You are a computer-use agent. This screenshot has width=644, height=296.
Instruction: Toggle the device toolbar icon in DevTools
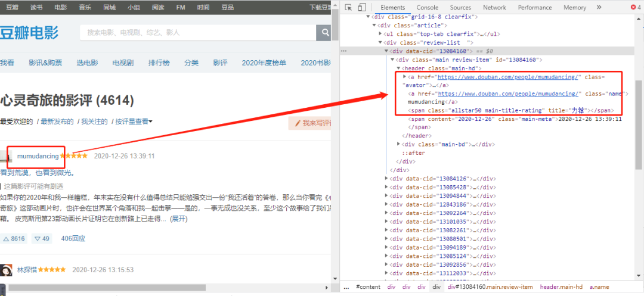coord(363,8)
